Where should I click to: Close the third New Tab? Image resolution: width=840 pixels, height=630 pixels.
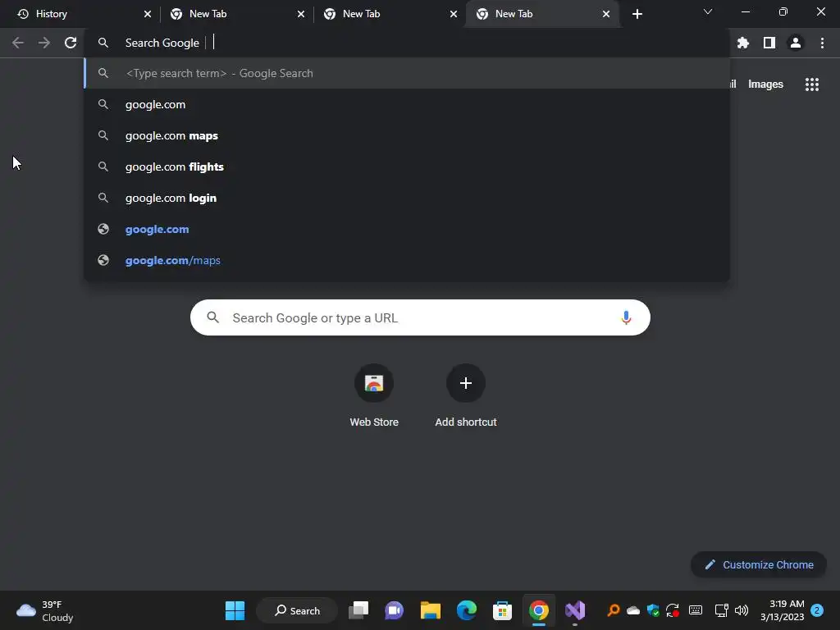(x=454, y=15)
